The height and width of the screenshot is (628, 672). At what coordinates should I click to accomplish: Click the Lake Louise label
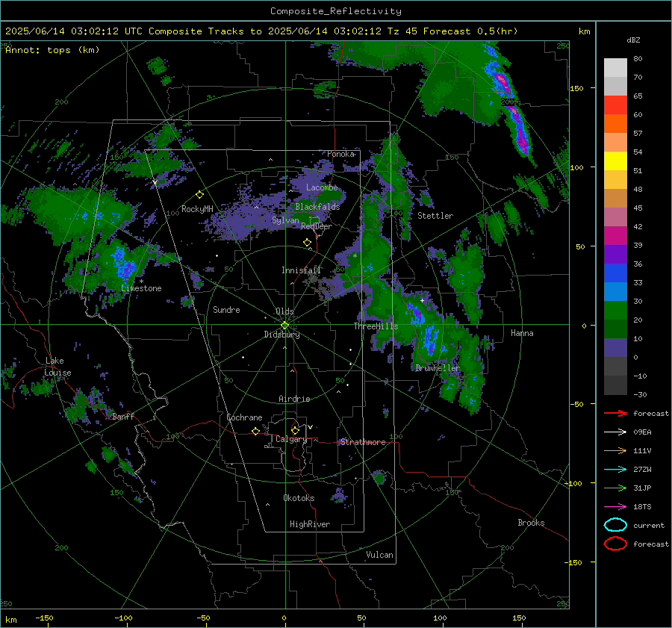(x=57, y=367)
